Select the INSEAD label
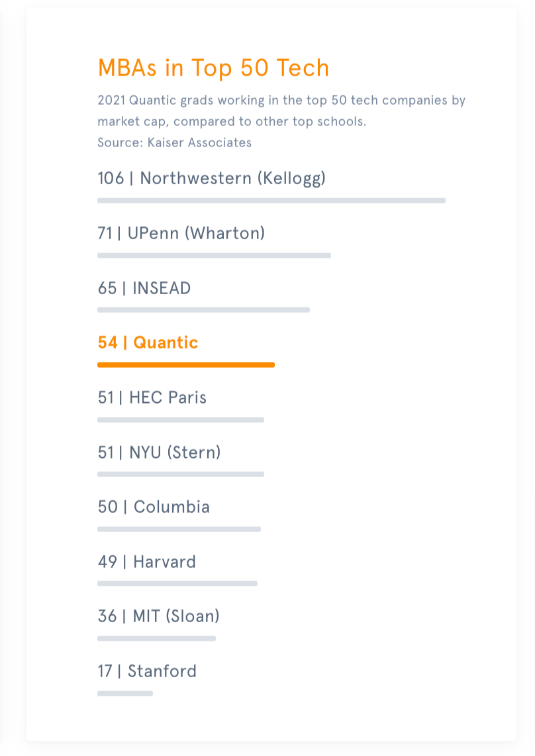This screenshot has height=756, width=535. [x=144, y=288]
